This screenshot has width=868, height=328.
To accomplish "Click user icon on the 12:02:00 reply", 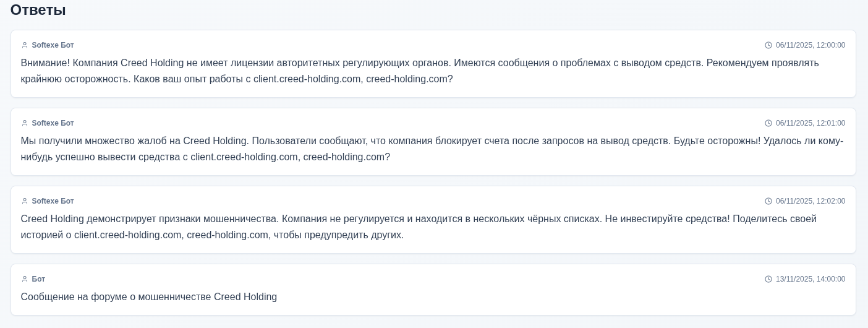I will pos(25,201).
